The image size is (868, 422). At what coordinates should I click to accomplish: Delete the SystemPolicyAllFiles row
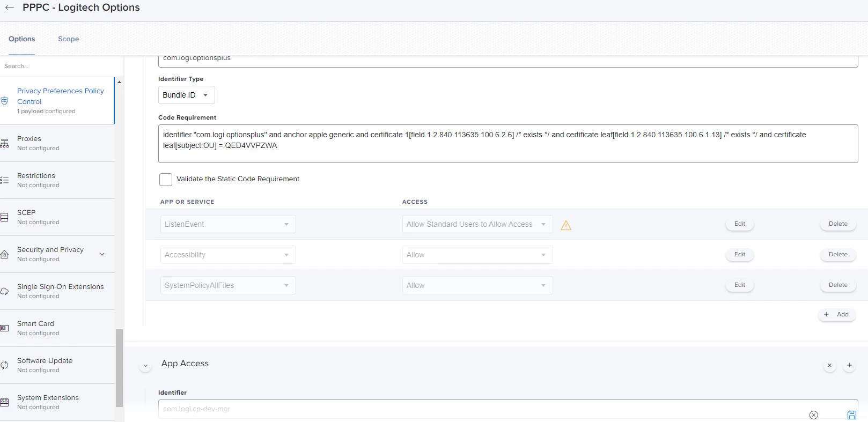[x=838, y=285]
